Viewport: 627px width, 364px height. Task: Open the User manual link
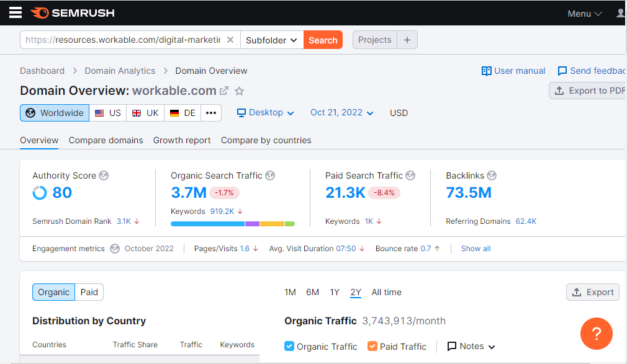(x=513, y=71)
